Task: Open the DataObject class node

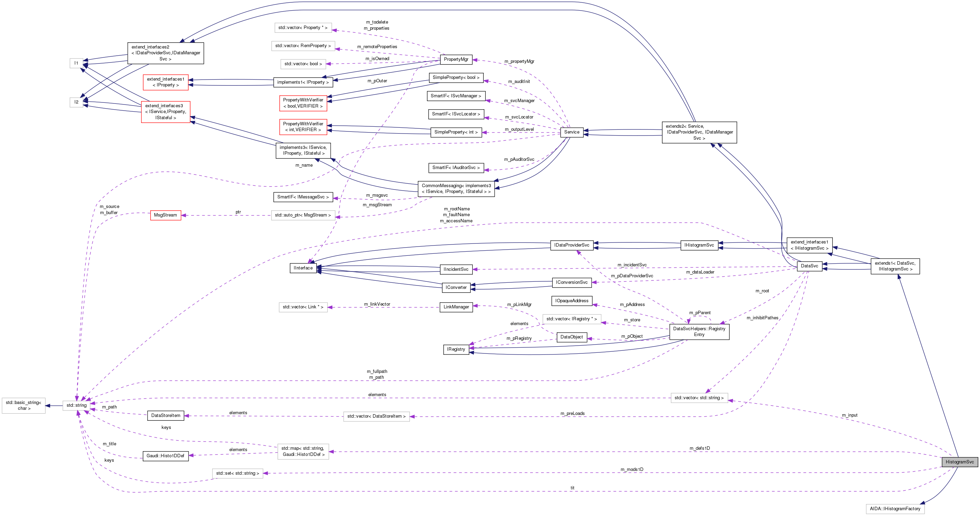Action: (572, 337)
